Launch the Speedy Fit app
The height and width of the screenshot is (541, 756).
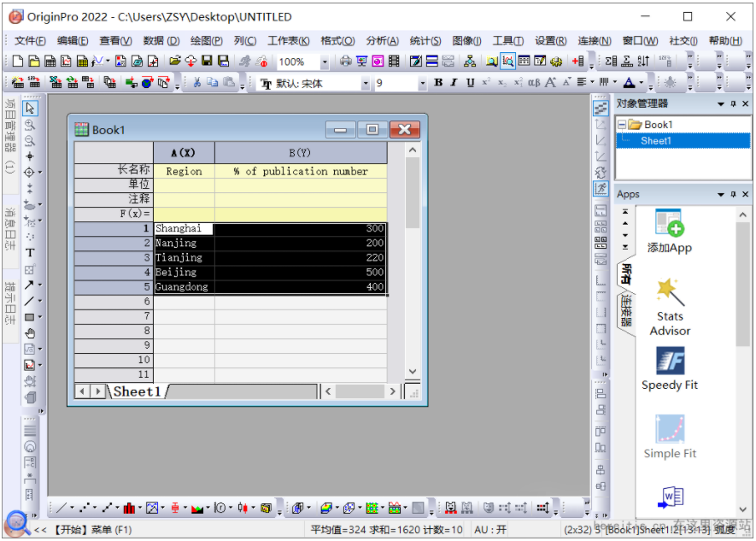click(x=670, y=368)
